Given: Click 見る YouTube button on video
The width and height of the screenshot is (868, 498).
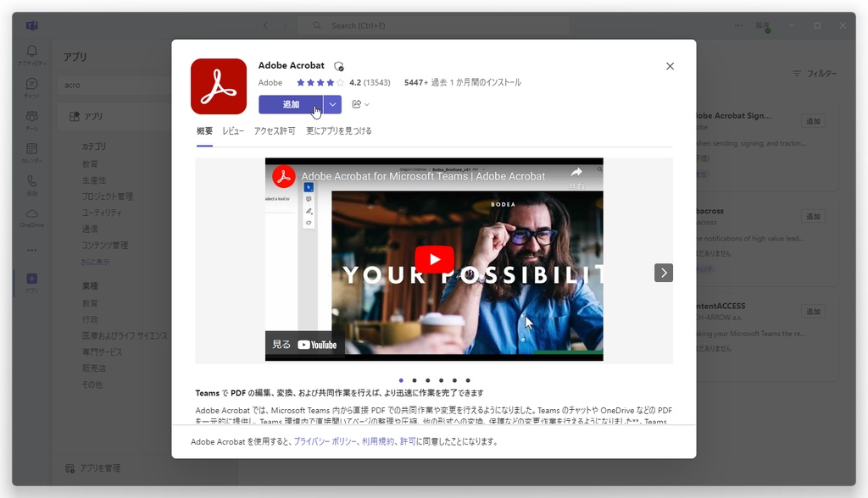Looking at the screenshot, I should point(304,345).
